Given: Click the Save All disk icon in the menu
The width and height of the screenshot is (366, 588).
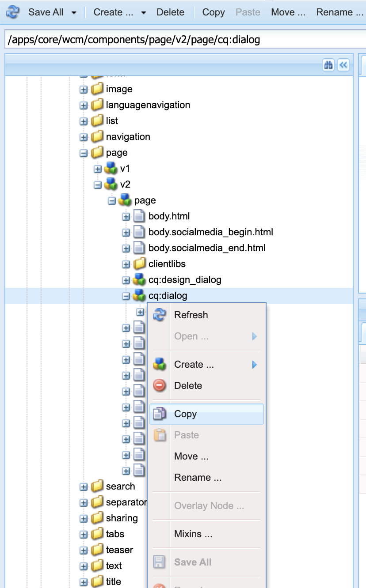Looking at the screenshot, I should coord(160,562).
